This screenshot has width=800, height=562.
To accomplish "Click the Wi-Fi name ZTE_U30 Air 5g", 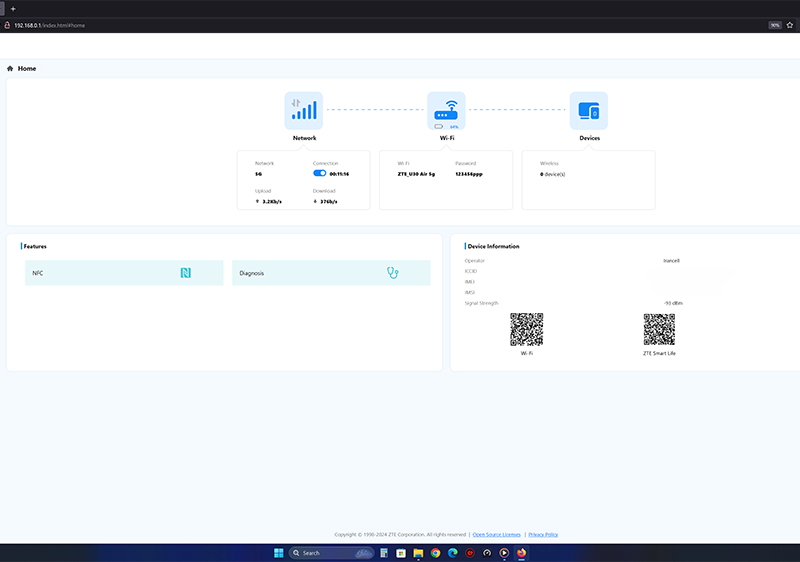I will coord(416,174).
